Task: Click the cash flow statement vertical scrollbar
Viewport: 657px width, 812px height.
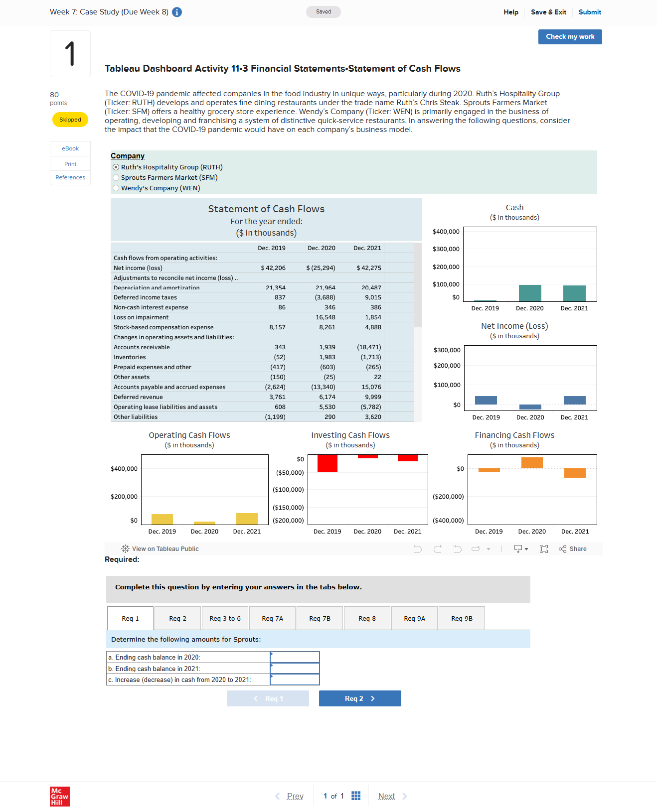Action: click(418, 285)
